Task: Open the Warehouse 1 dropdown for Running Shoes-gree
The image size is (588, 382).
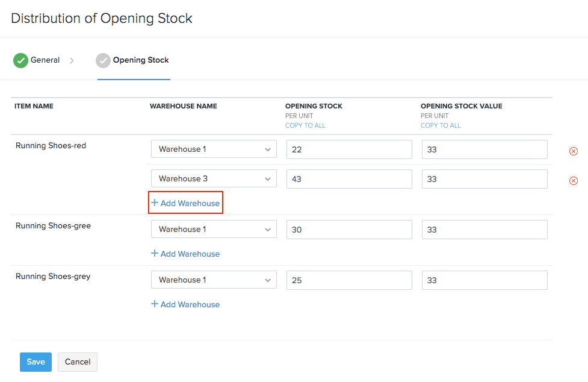Action: pyautogui.click(x=214, y=229)
